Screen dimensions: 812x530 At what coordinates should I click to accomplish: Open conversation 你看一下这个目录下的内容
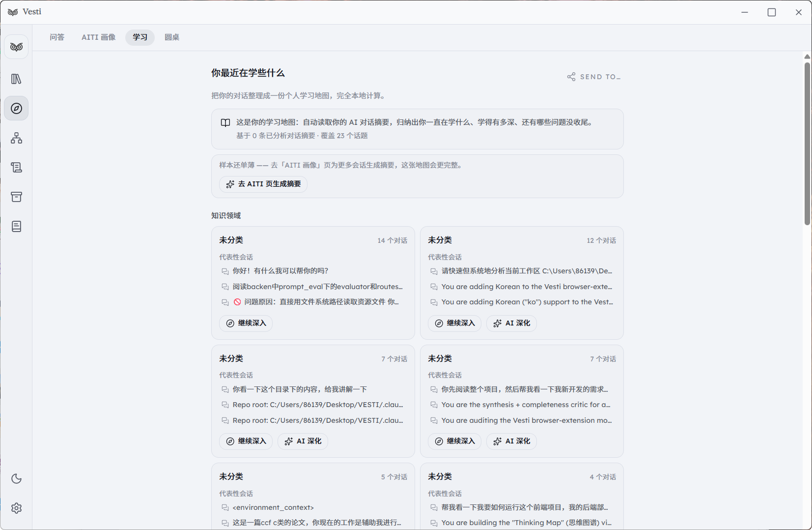click(313, 389)
